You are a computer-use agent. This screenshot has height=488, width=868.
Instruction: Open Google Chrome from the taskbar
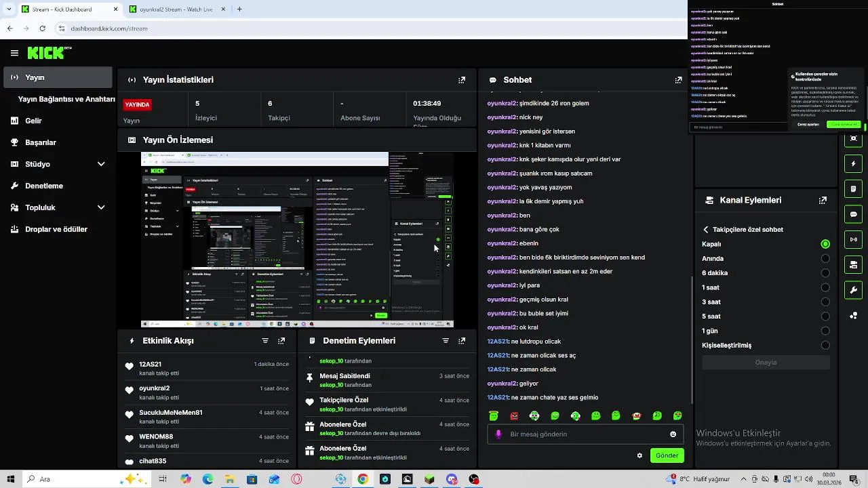pyautogui.click(x=363, y=479)
